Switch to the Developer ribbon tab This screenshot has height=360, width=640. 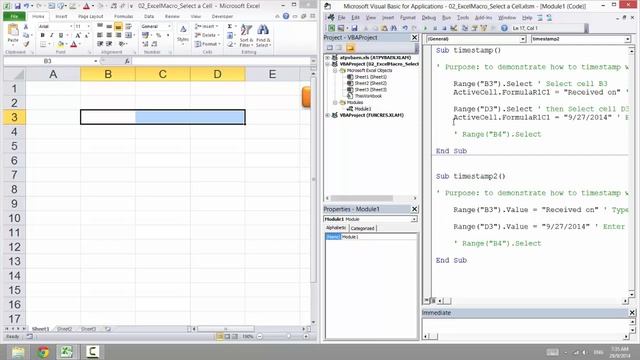point(222,16)
